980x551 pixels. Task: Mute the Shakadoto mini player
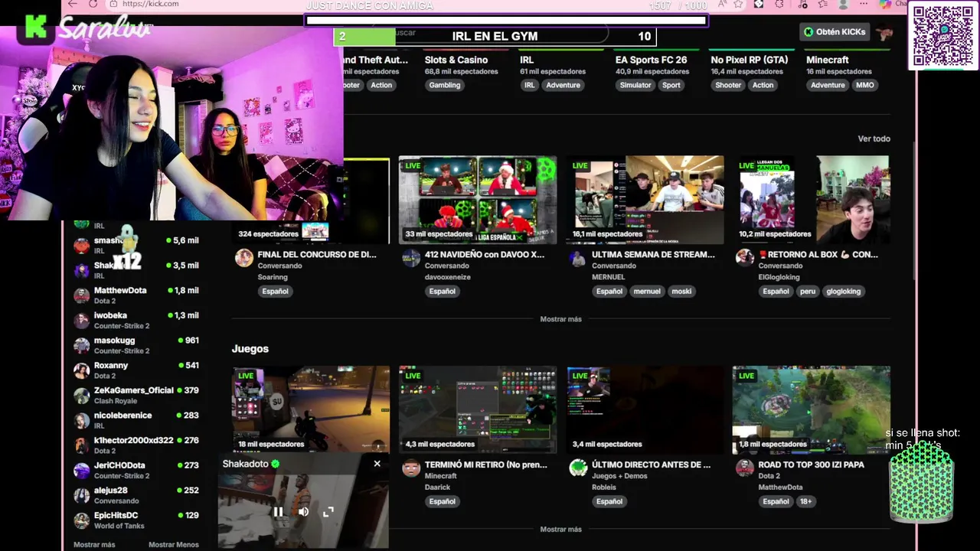(x=303, y=512)
